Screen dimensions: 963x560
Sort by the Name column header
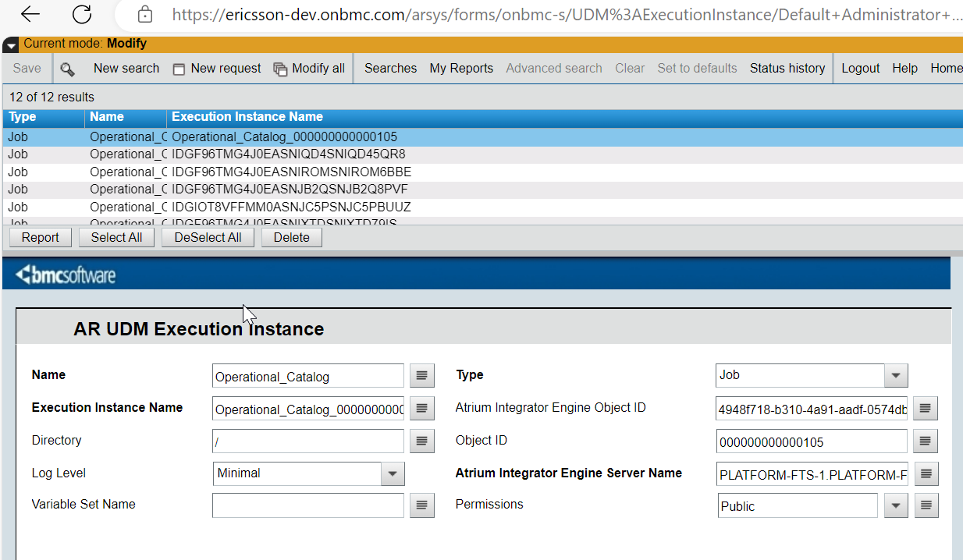(126, 117)
